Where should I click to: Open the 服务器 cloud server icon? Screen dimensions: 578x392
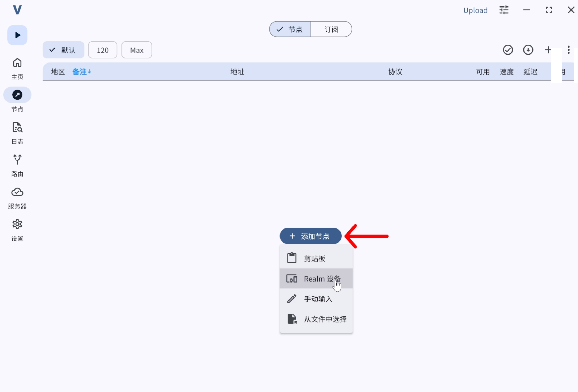[17, 192]
